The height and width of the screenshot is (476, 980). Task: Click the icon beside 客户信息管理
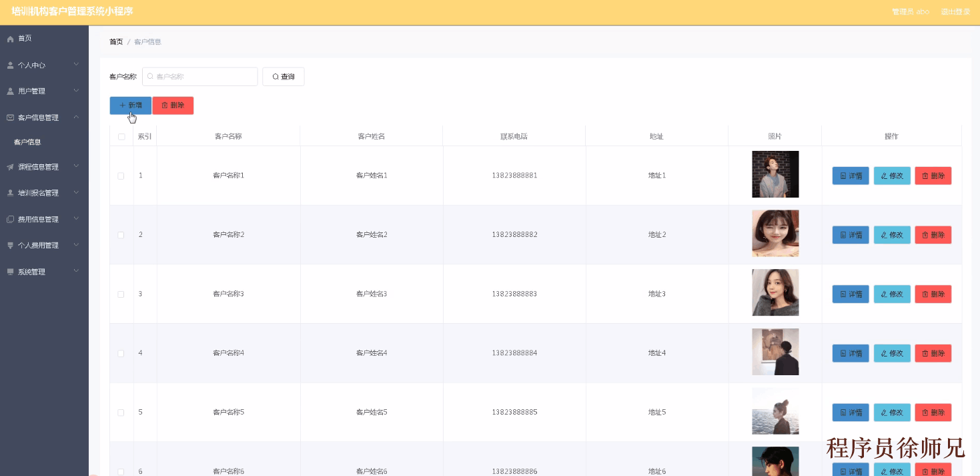tap(10, 117)
